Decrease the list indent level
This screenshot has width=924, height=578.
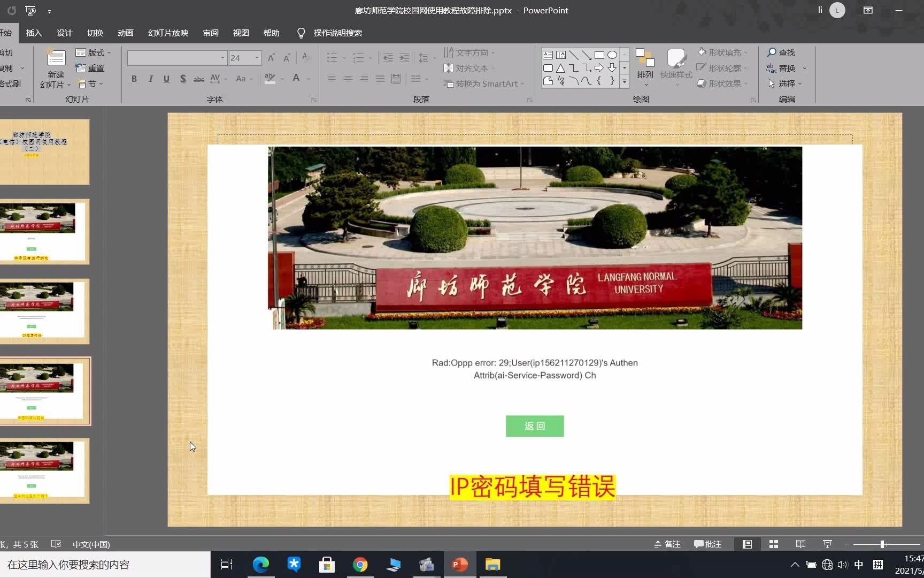pos(388,58)
